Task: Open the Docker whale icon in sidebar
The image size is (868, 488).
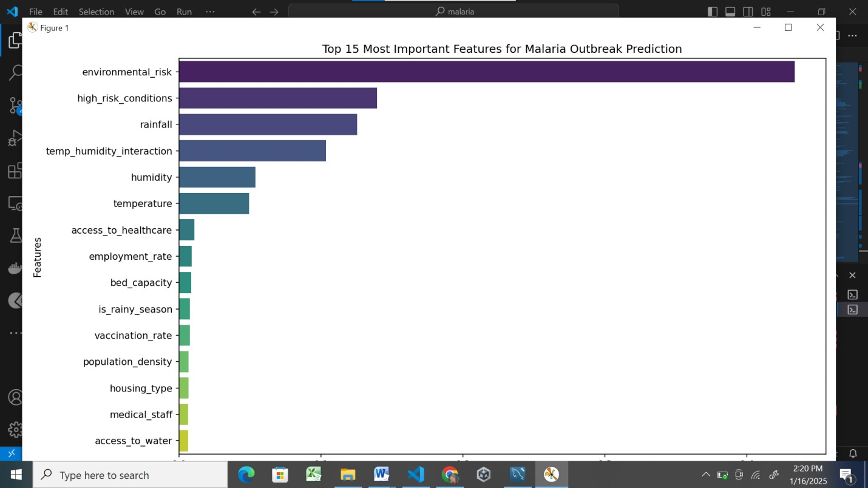Action: (x=15, y=268)
